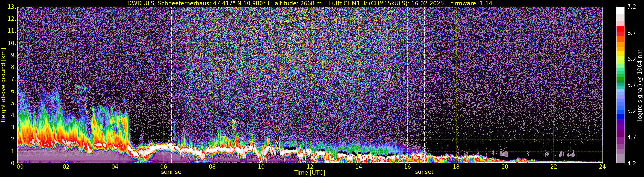Click the colorbar value '5.7'
The image size is (644, 177).
[632, 85]
